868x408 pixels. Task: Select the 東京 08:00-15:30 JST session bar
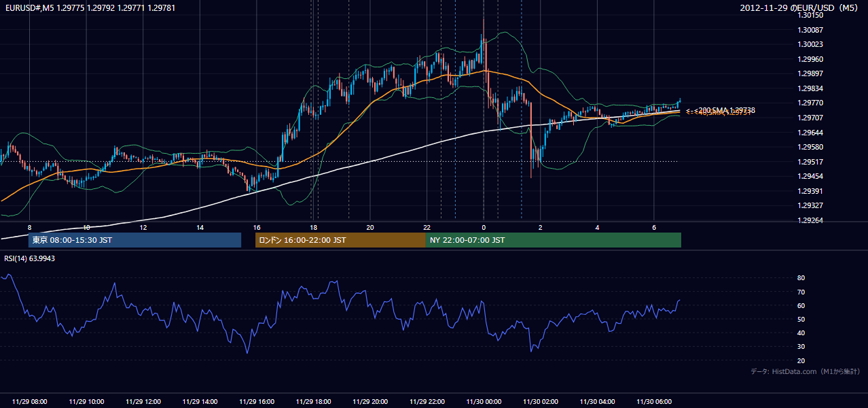[134, 240]
